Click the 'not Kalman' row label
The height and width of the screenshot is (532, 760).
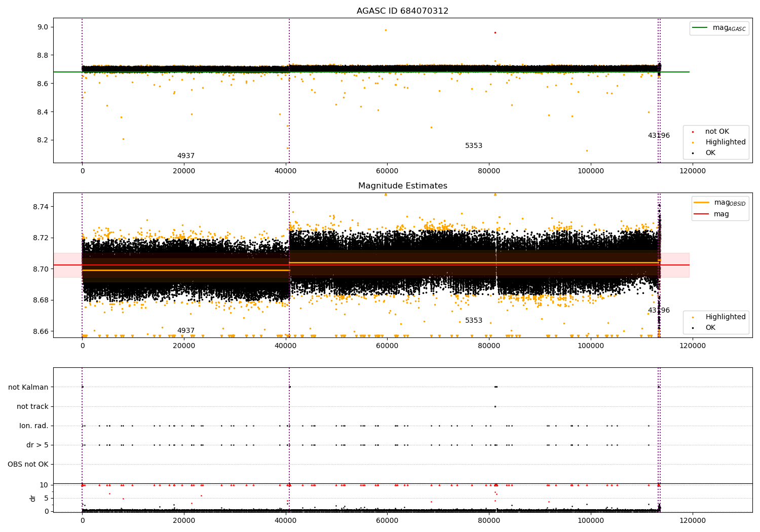coord(28,387)
